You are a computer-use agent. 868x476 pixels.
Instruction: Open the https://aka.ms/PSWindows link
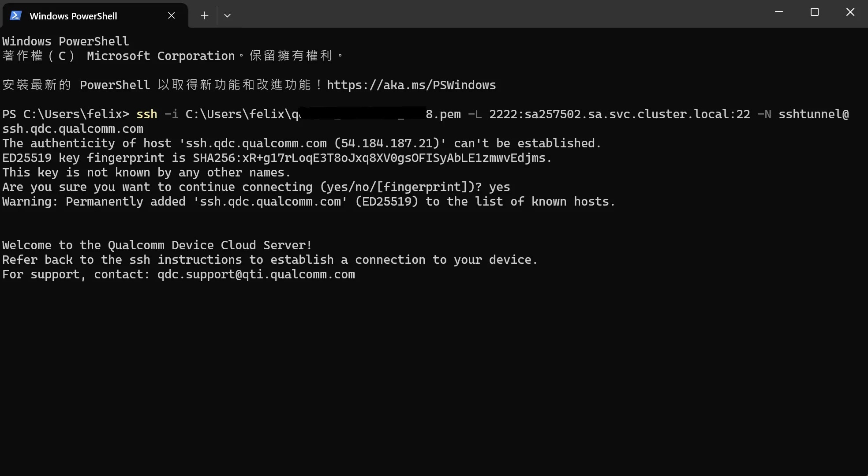click(x=411, y=85)
